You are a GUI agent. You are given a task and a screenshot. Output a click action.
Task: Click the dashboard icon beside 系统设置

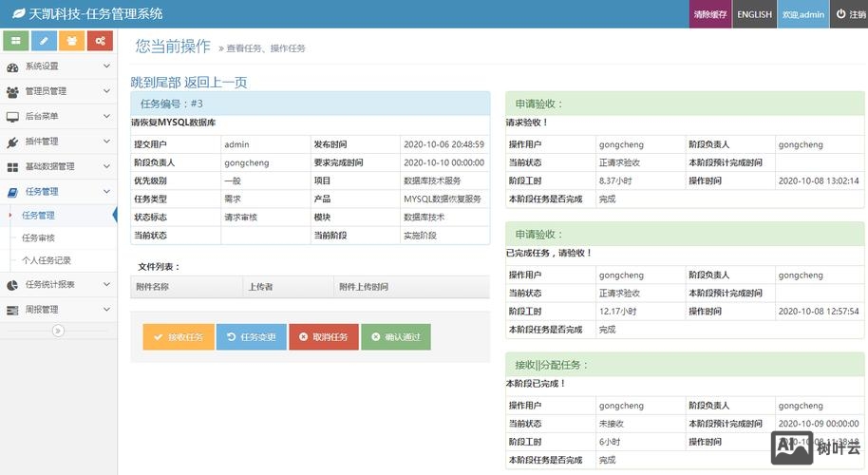(12, 67)
